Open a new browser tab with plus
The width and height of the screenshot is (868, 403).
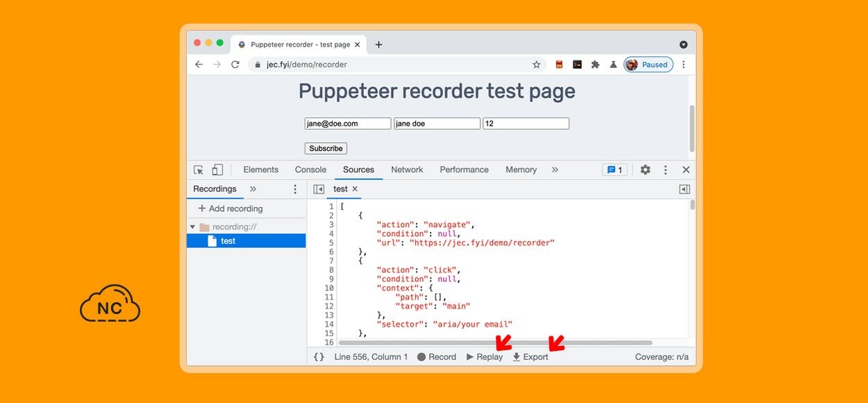[378, 44]
